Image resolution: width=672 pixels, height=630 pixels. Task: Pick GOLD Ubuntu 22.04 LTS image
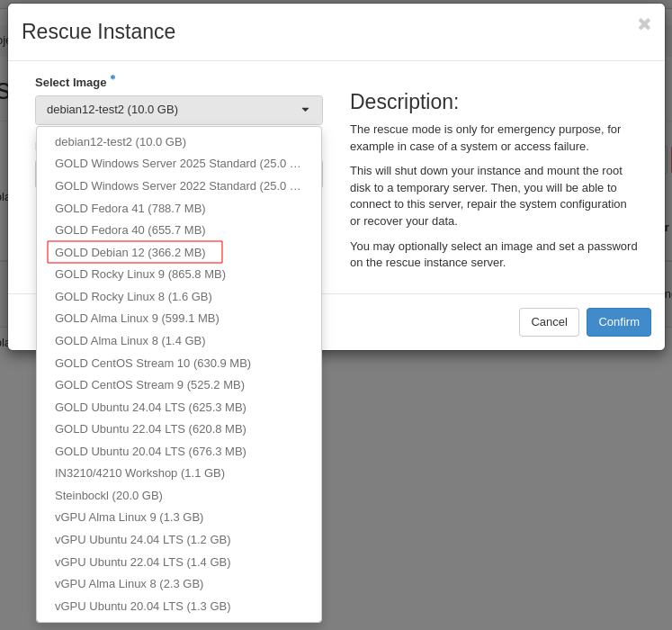point(179,429)
